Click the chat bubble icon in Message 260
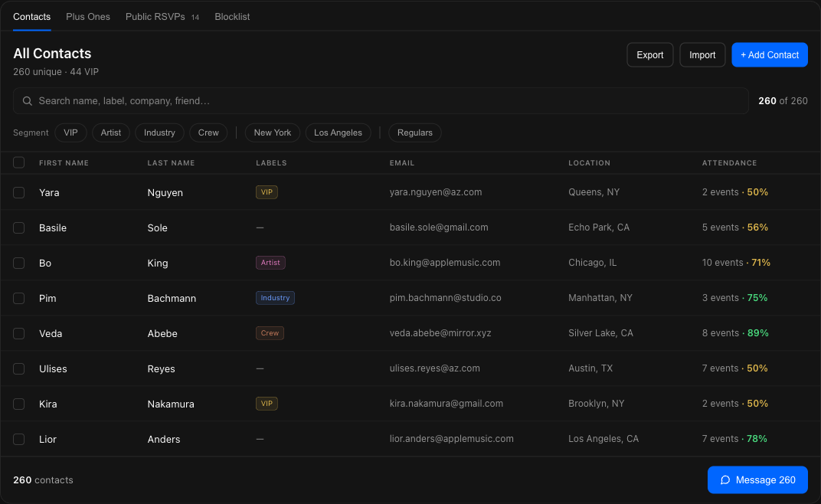 (725, 480)
